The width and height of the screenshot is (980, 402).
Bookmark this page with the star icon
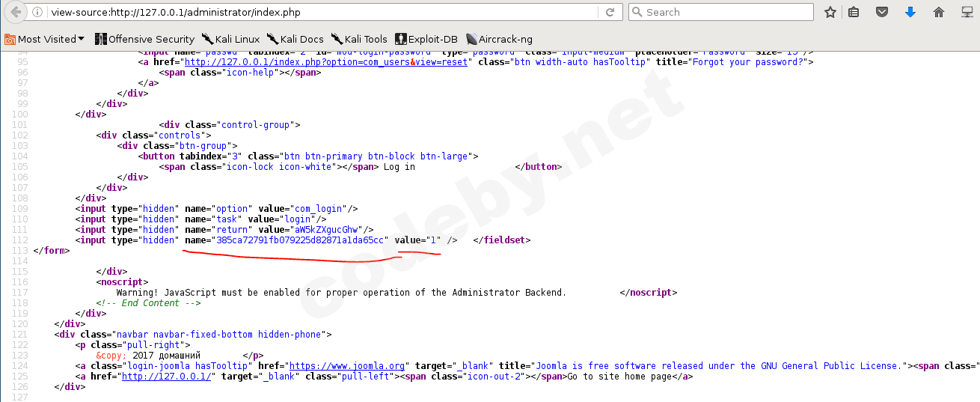coord(830,12)
